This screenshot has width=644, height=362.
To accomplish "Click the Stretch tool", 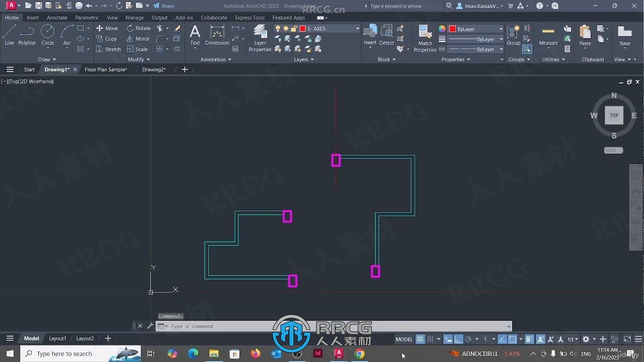I will click(x=108, y=49).
